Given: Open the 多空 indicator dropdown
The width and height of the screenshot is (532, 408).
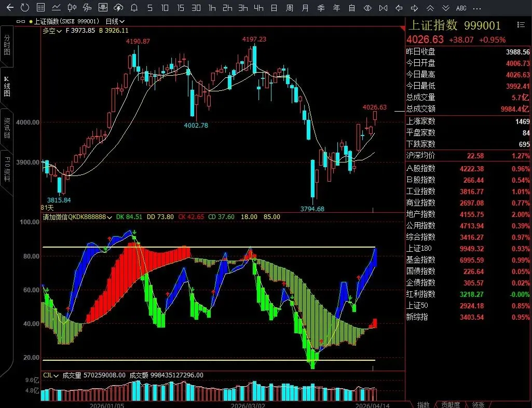Looking at the screenshot, I should [x=52, y=31].
